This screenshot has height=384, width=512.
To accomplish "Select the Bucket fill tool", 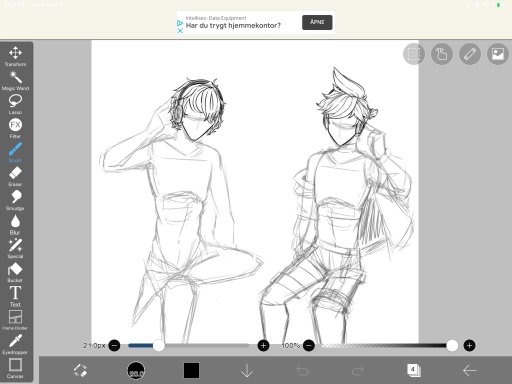I will (15, 272).
